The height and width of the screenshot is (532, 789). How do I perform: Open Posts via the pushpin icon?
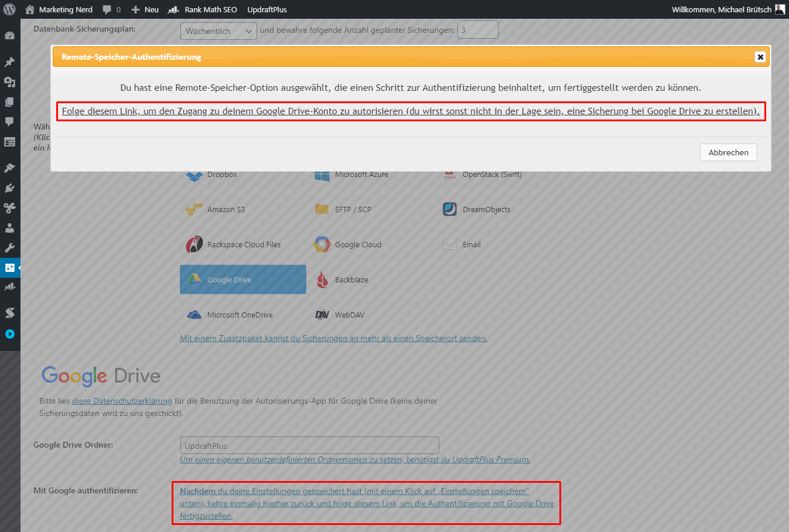(9, 62)
